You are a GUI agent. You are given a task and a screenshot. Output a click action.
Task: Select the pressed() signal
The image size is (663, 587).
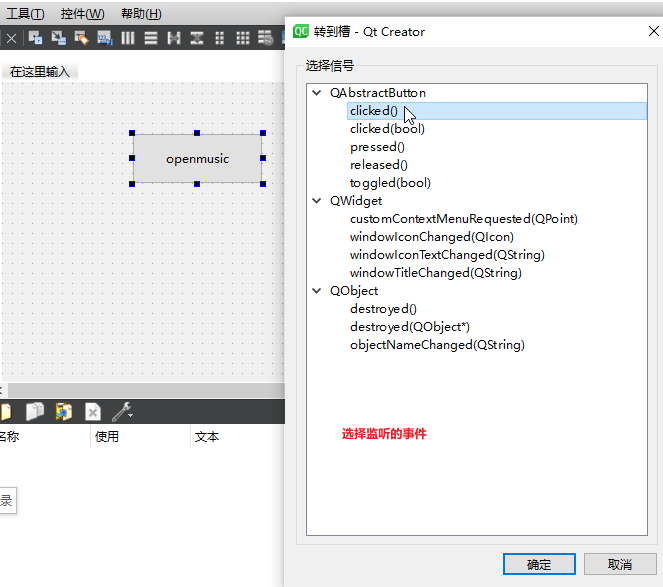point(377,147)
